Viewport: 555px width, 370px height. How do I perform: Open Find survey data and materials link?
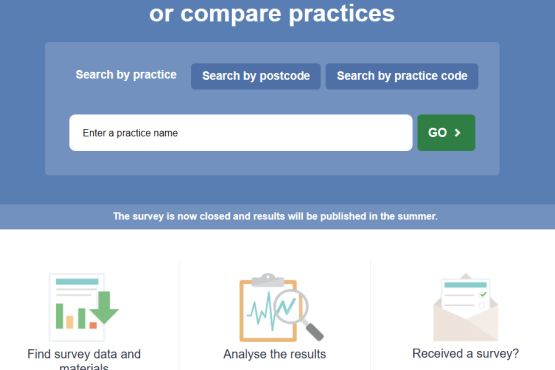(84, 359)
